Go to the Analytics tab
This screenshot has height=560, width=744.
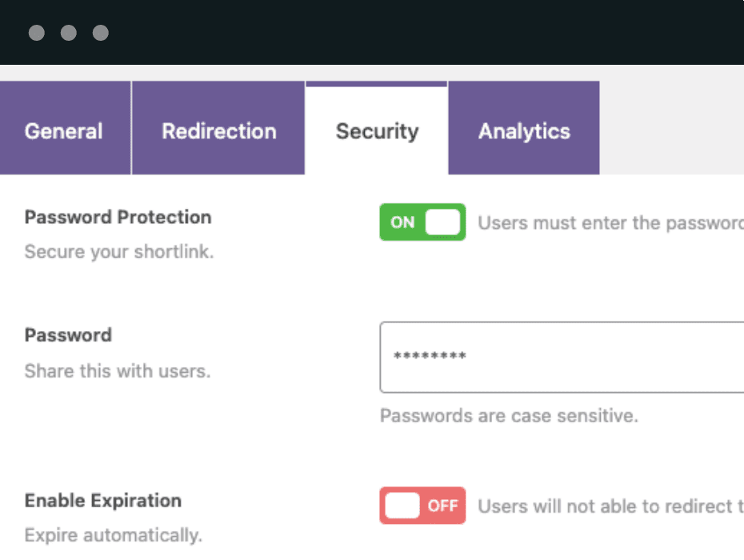pos(524,131)
